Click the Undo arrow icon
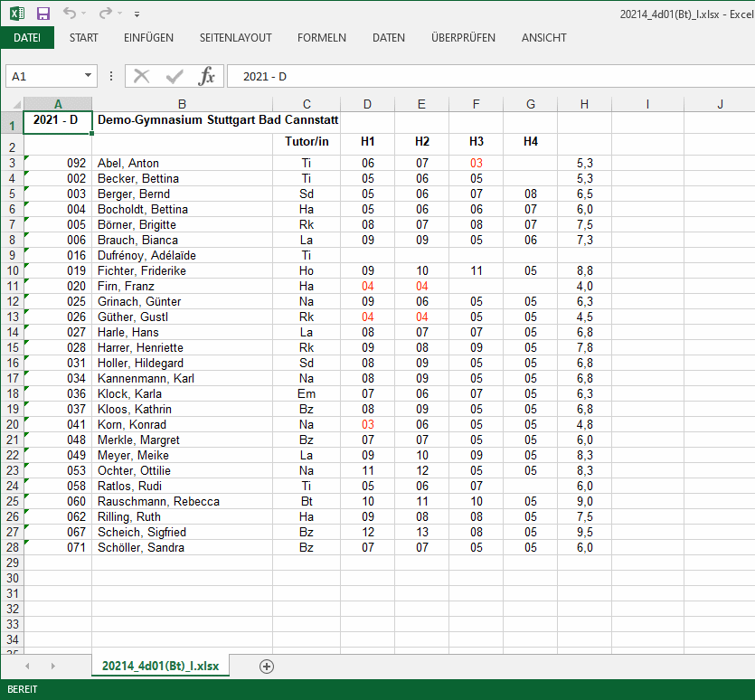The width and height of the screenshot is (755, 700). [x=70, y=14]
